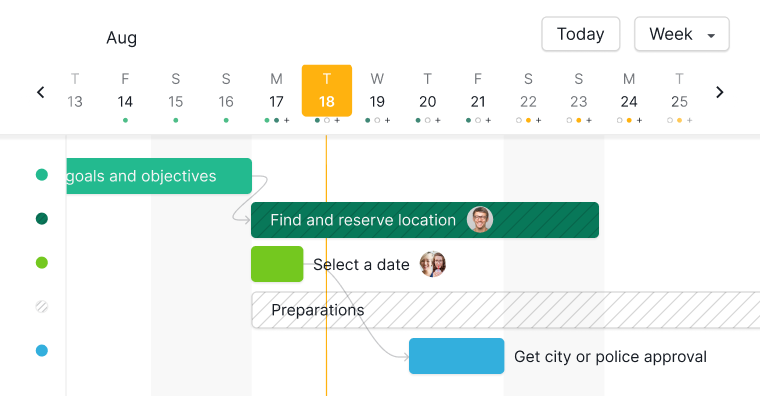Select Monday 17 in the date header
Image resolution: width=760 pixels, height=396 pixels.
click(x=276, y=91)
